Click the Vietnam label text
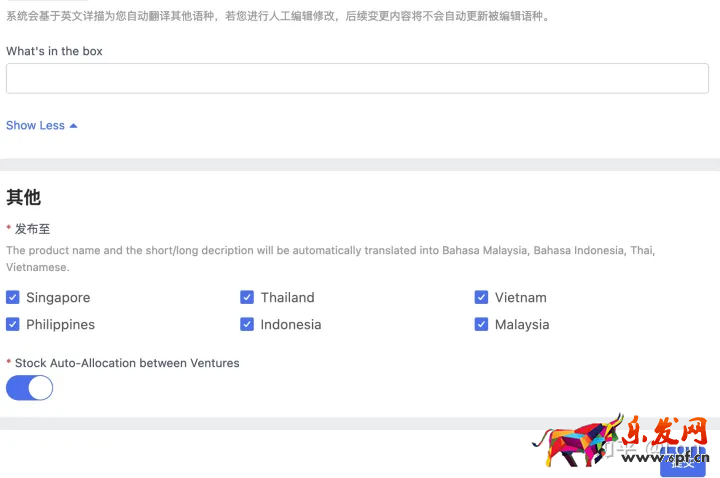 click(x=520, y=297)
